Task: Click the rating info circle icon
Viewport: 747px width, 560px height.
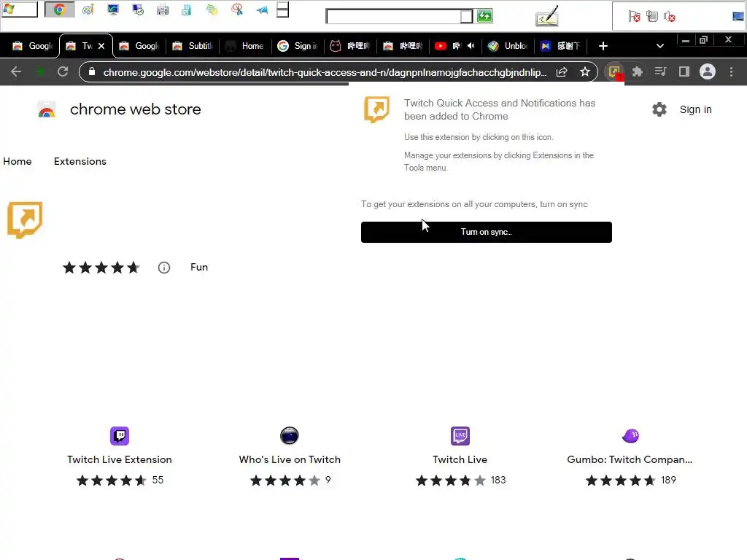Action: [x=164, y=268]
